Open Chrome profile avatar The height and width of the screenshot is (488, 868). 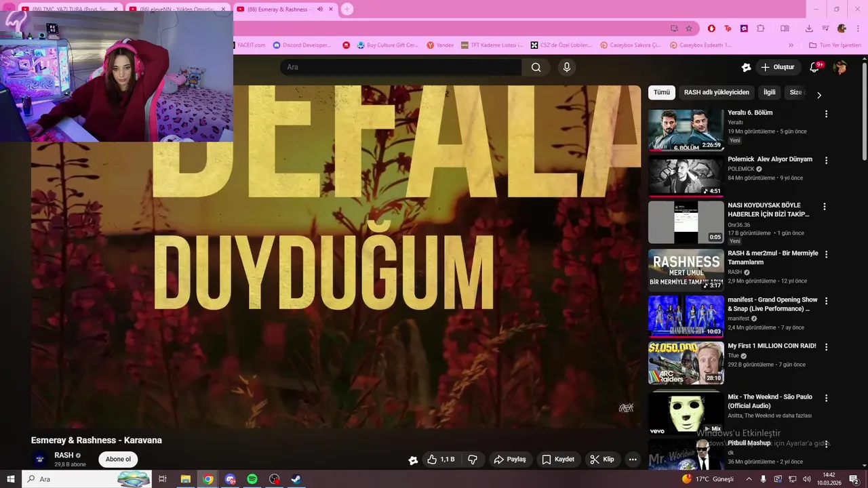(x=842, y=28)
